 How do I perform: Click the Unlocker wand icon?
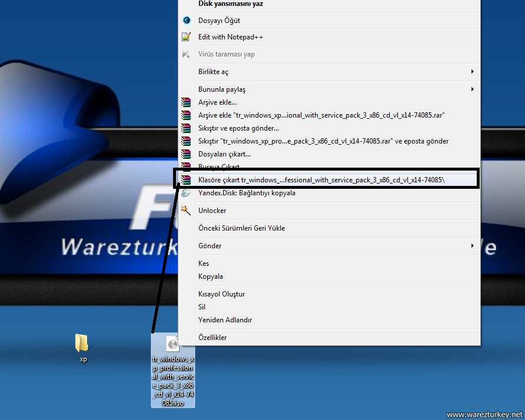point(186,211)
